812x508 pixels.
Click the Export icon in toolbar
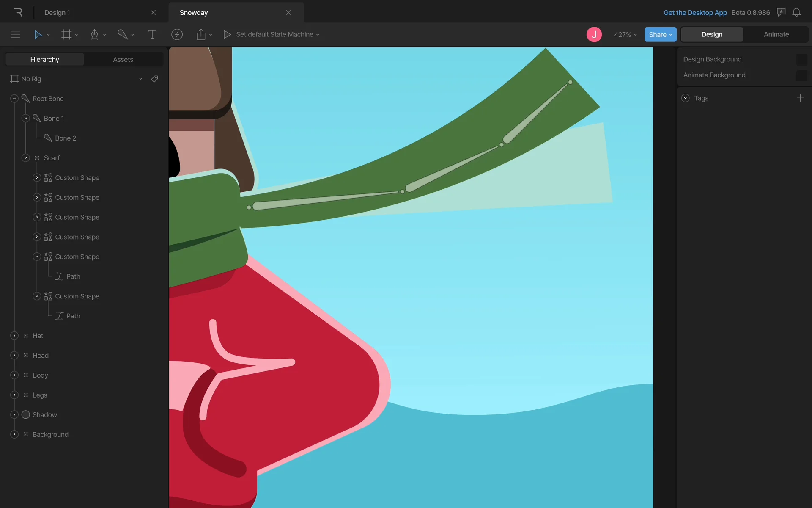201,34
